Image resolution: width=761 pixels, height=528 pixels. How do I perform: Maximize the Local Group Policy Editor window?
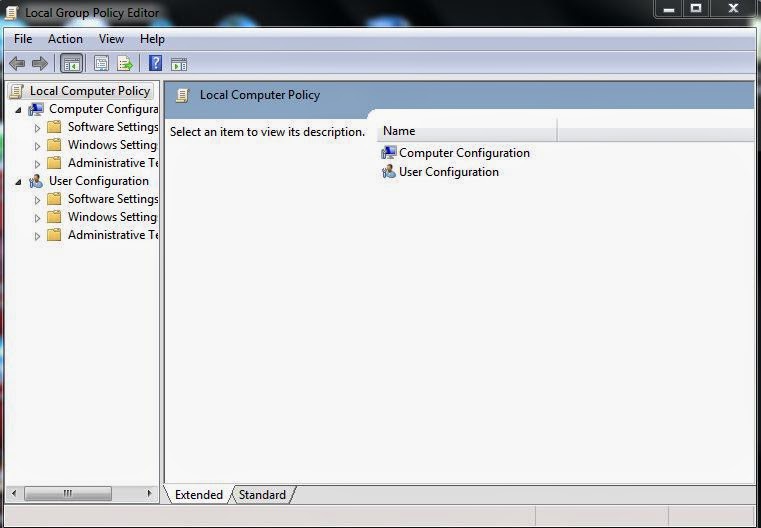coord(696,9)
